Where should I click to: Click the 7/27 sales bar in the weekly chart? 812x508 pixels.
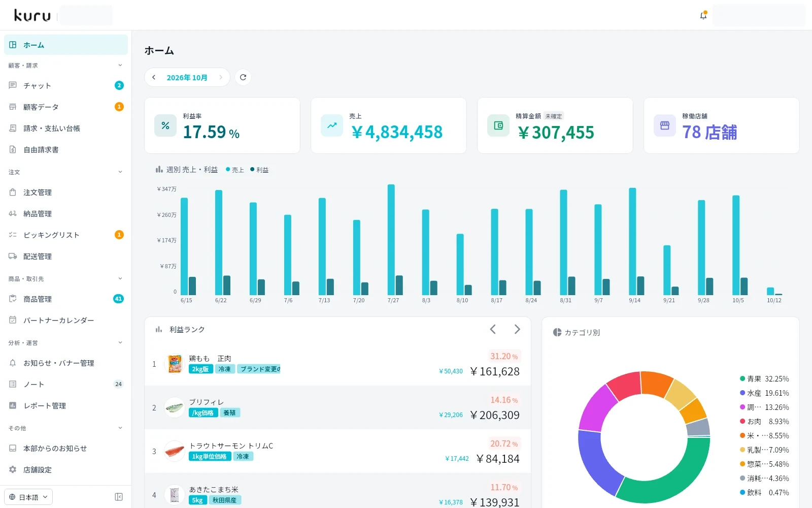click(x=391, y=240)
